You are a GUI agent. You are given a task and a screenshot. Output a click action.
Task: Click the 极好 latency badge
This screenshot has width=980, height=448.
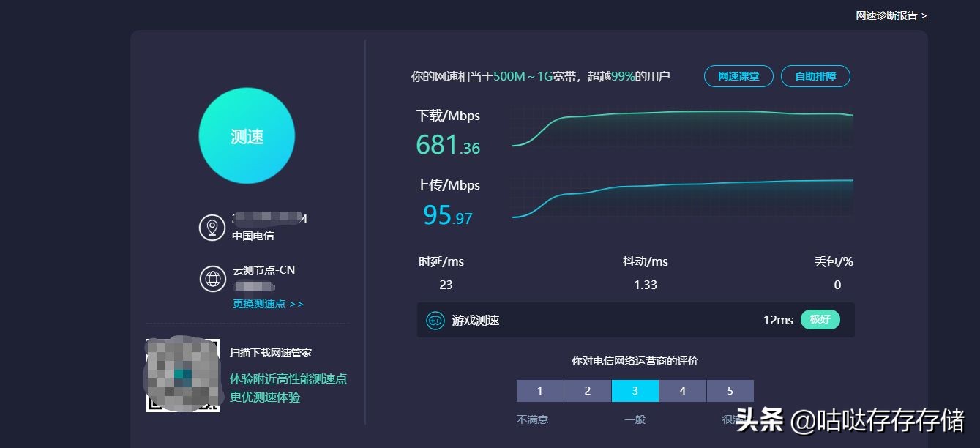pos(820,319)
